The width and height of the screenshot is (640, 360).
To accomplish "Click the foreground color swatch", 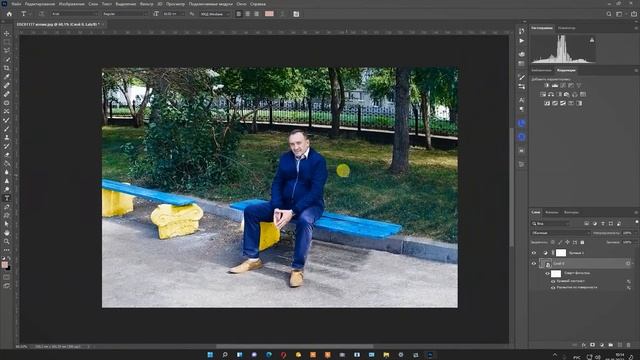I will pos(5,265).
